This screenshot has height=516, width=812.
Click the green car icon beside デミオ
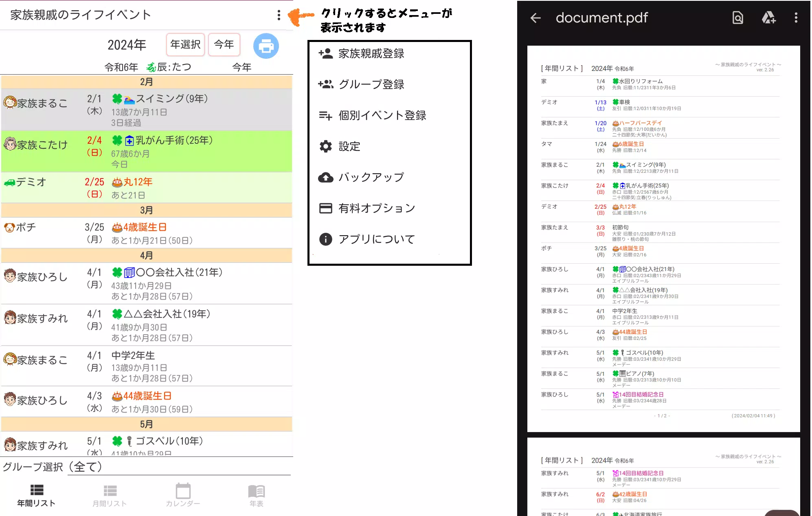9,182
